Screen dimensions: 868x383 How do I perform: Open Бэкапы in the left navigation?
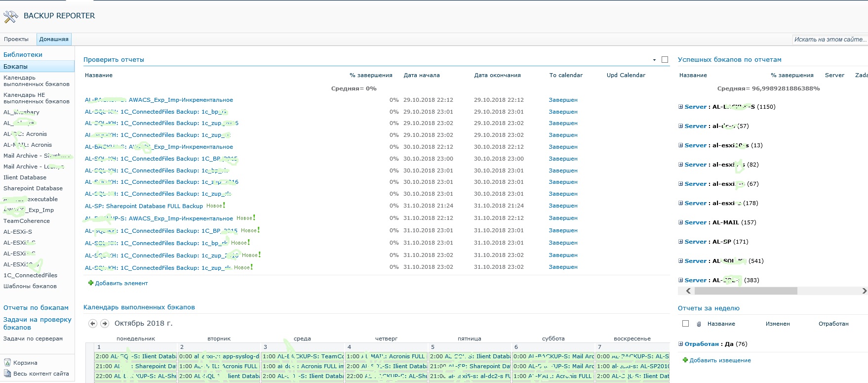point(37,66)
